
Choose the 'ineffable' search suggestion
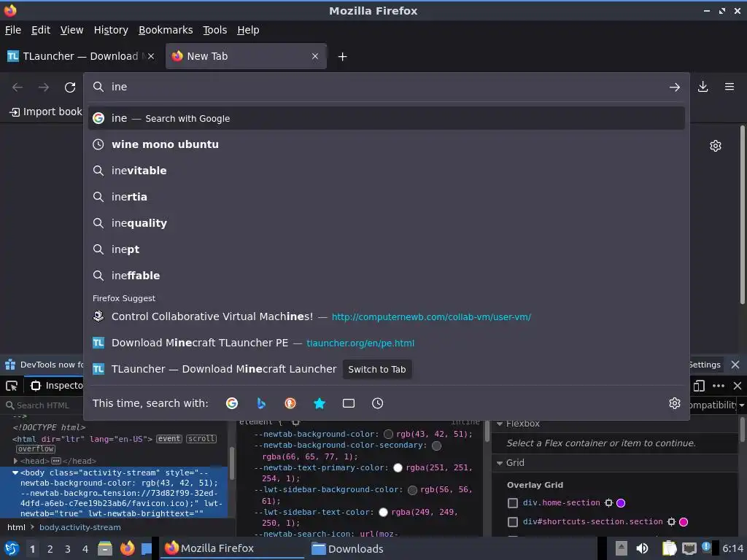pyautogui.click(x=387, y=275)
